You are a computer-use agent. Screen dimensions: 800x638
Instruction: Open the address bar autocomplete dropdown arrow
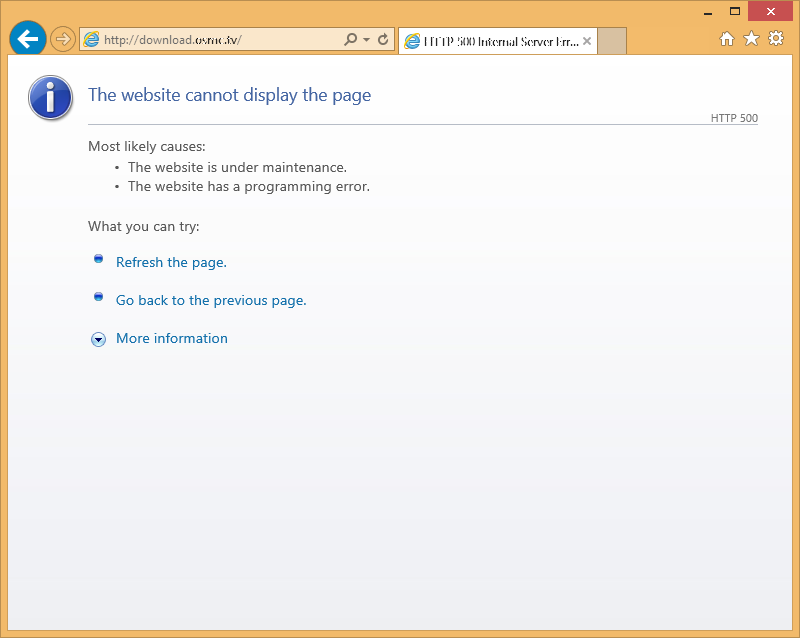click(366, 40)
